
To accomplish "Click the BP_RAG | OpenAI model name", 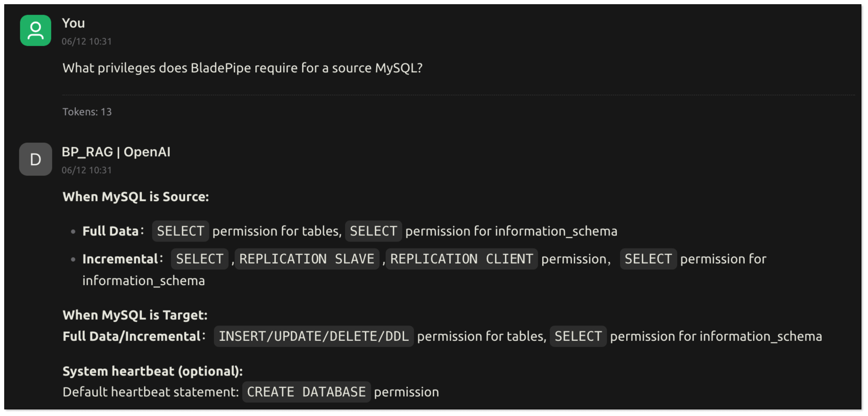I will click(116, 152).
